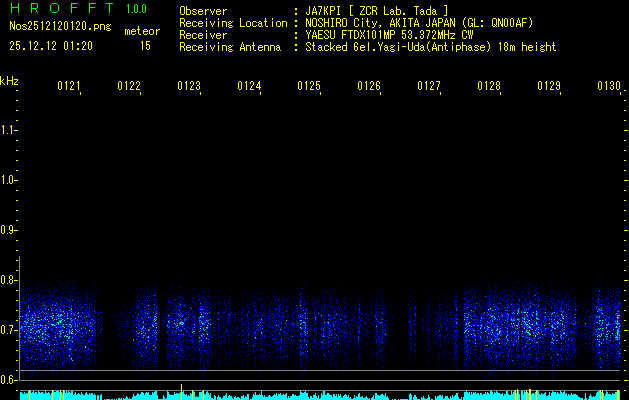
Task: Click the 1.0 kHz frequency axis label
Action: pyautogui.click(x=10, y=180)
